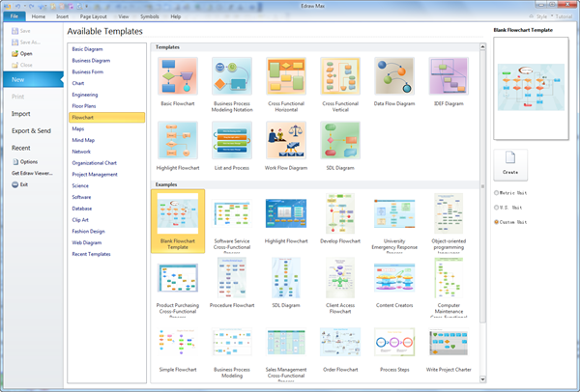Select the Data Flow Diagram template icon
The height and width of the screenshot is (392, 580).
[x=393, y=76]
